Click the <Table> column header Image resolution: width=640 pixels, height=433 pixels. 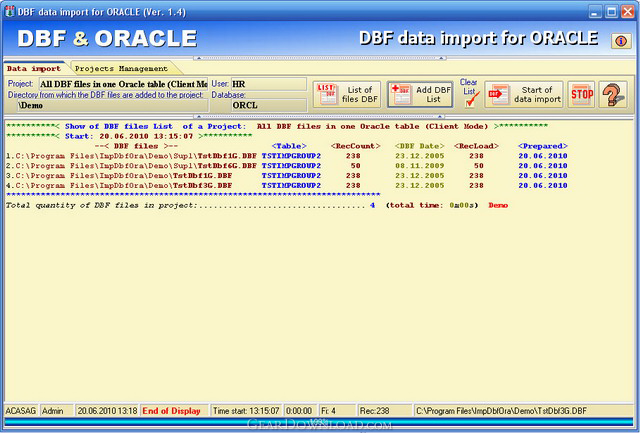[289, 146]
